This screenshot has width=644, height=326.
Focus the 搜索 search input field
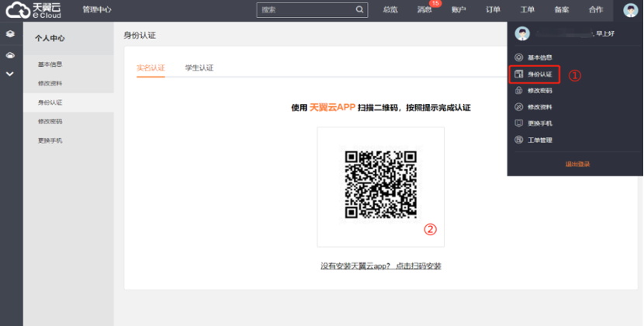coord(305,10)
